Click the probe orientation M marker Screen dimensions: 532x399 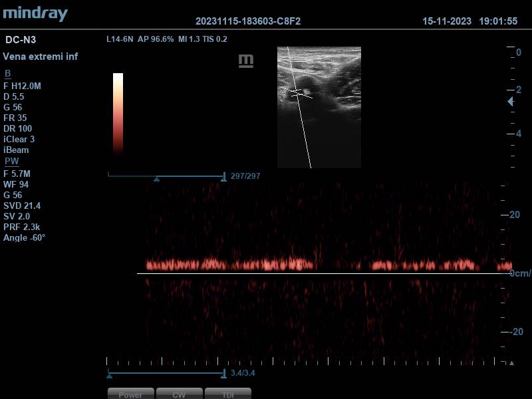click(246, 61)
